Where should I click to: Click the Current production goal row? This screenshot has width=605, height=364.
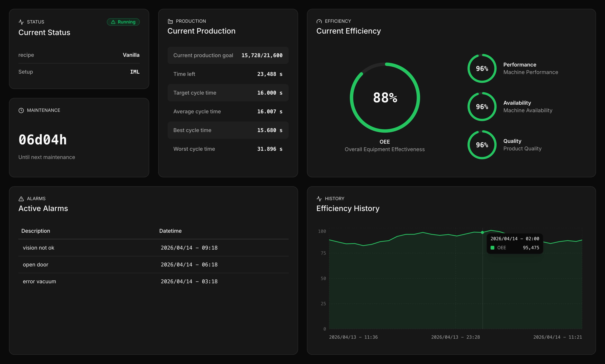[228, 55]
